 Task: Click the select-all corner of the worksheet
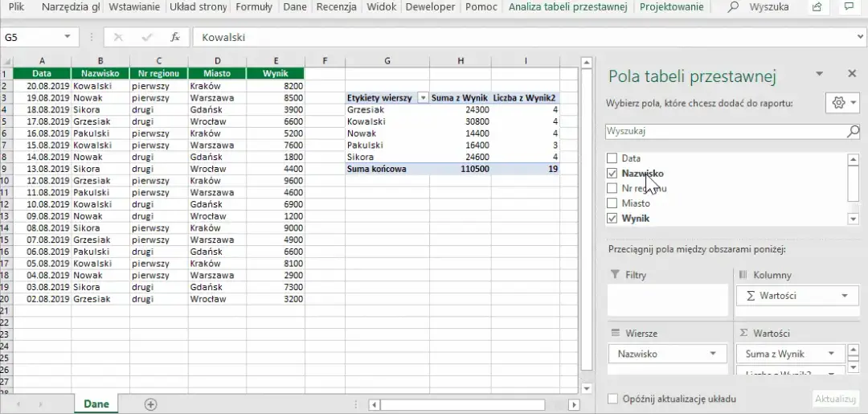6,61
